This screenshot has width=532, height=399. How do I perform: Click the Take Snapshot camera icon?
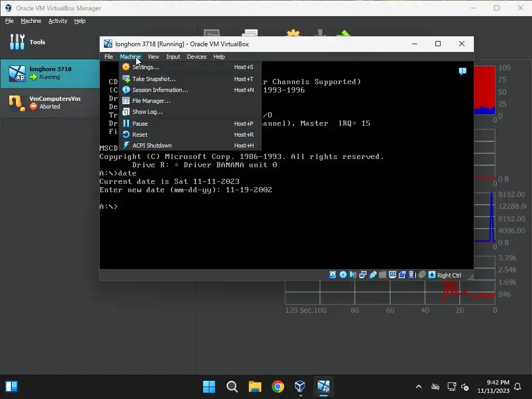tap(126, 79)
